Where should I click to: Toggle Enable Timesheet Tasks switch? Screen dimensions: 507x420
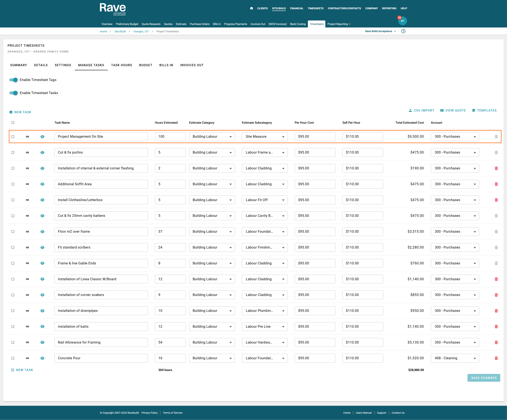(x=13, y=93)
